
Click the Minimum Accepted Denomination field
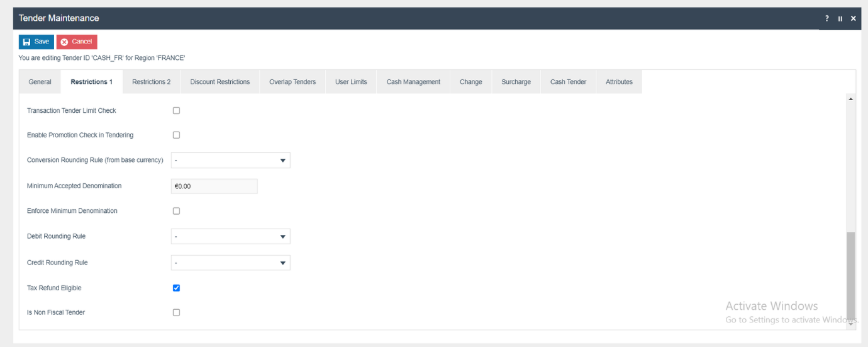(x=214, y=186)
